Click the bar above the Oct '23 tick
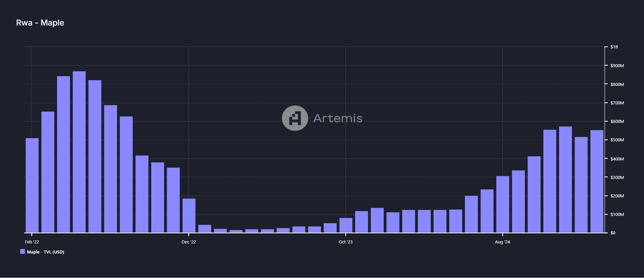 [346, 225]
